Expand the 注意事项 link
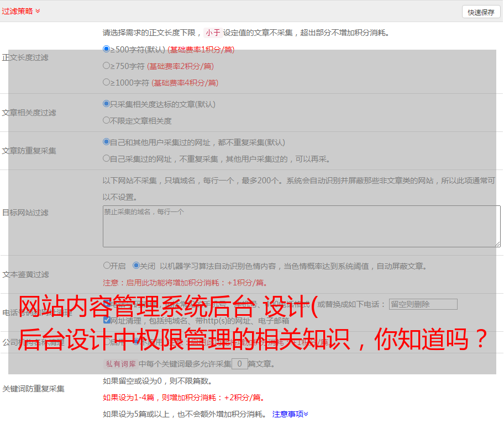Screen dimensions: 504x424 290,414
